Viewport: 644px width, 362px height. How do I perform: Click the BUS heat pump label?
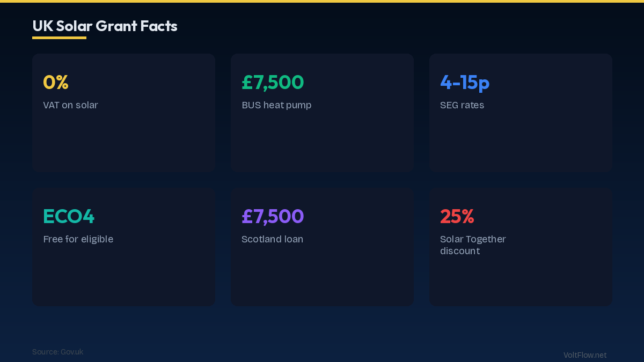(276, 105)
